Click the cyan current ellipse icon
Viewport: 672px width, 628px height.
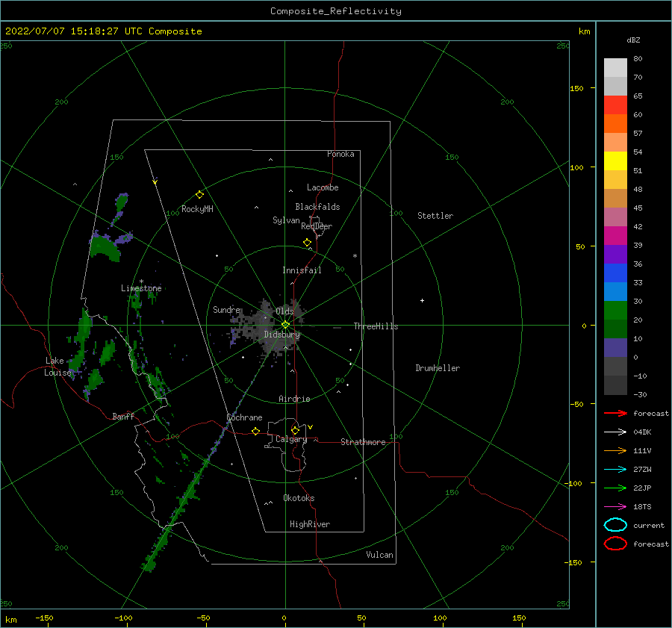[615, 525]
